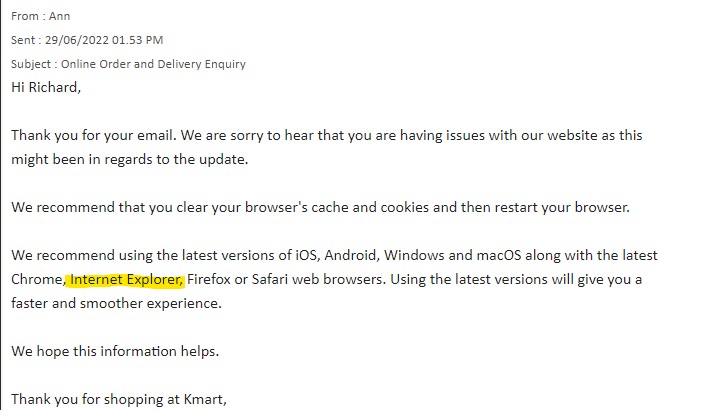
Task: Click the subject 'Online Order and Delivery Enquiry'
Action: (152, 64)
